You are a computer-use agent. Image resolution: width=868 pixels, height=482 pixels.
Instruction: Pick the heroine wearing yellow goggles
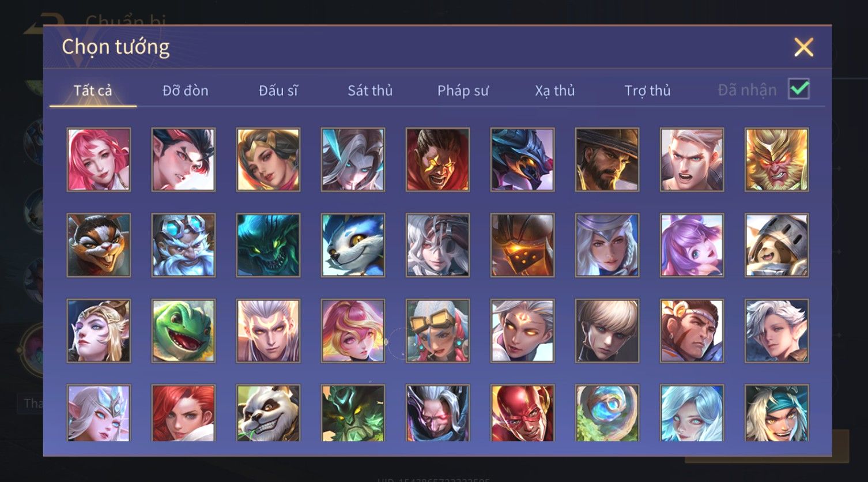(437, 331)
